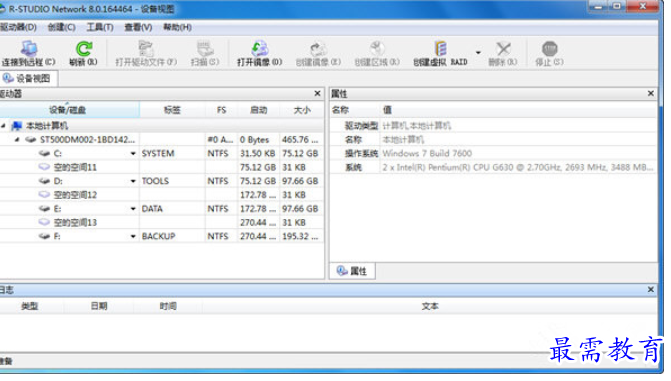This screenshot has width=671, height=381.
Task: Sort by the Size column header
Action: point(302,110)
